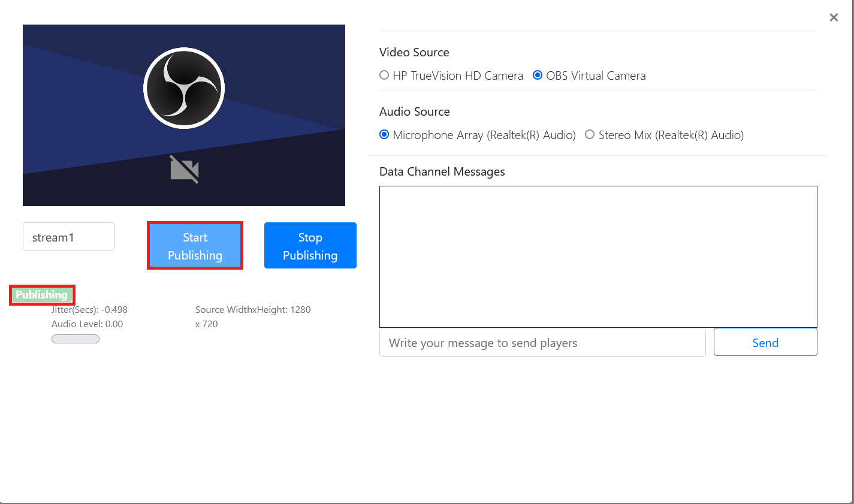Click the OBS logo in the preview
Image resolution: width=854 pixels, height=504 pixels.
tap(184, 88)
